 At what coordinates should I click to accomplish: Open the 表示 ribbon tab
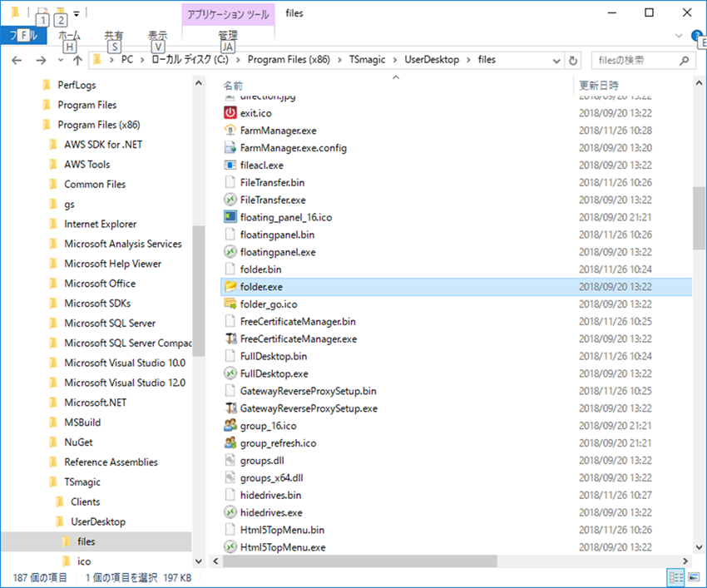[157, 36]
